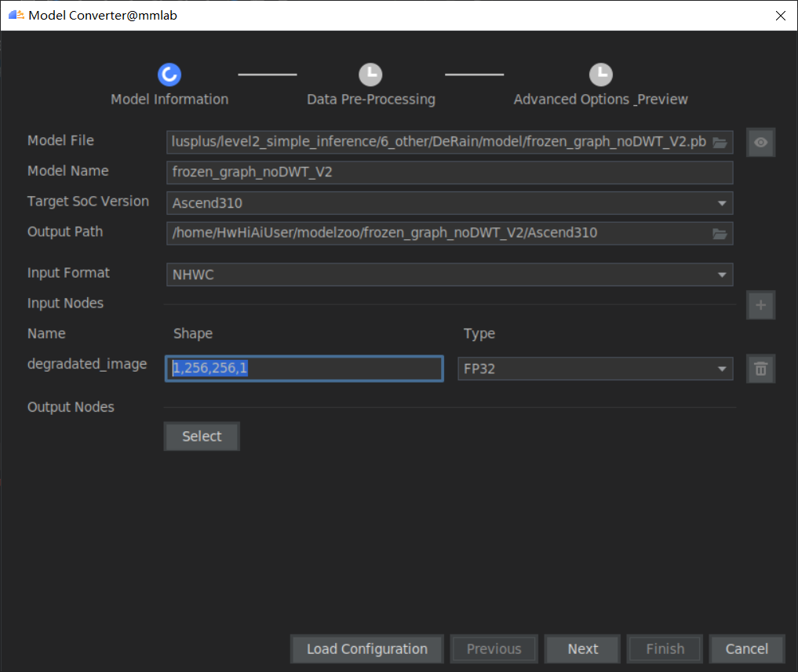
Task: Click the Output Nodes label
Action: click(x=71, y=407)
